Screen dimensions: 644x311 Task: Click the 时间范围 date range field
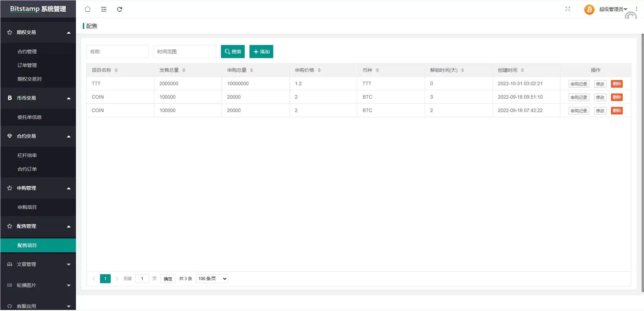click(185, 52)
